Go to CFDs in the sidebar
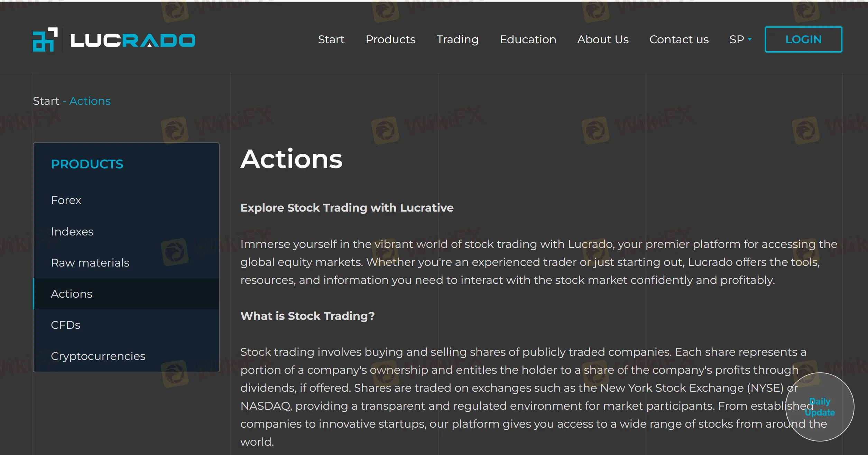Image resolution: width=868 pixels, height=455 pixels. (x=65, y=325)
